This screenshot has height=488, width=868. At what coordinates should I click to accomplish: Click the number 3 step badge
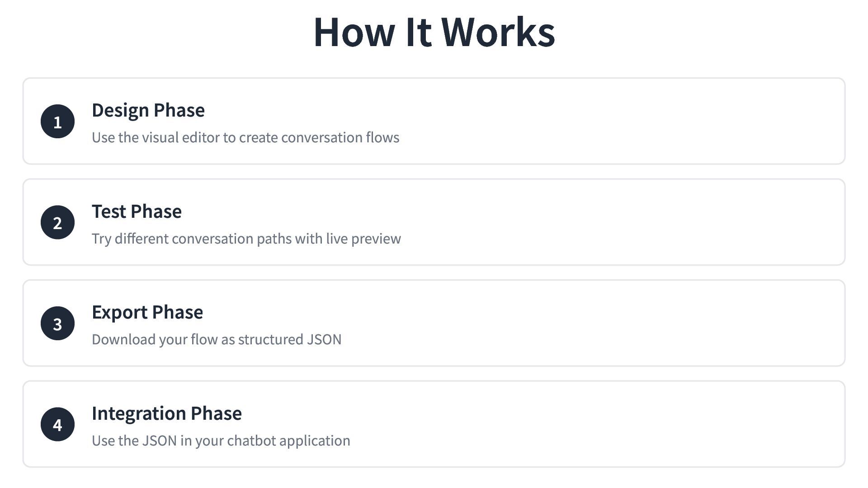click(x=57, y=323)
